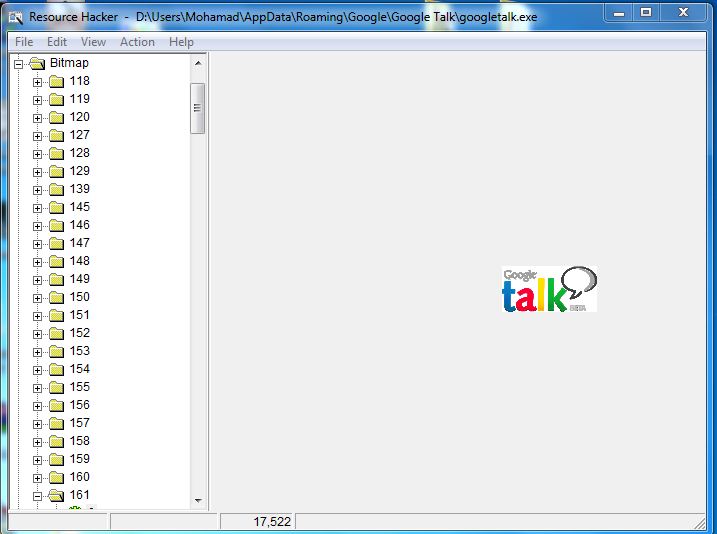Click folder icon for 149
Image resolution: width=717 pixels, height=534 pixels.
pyautogui.click(x=56, y=279)
